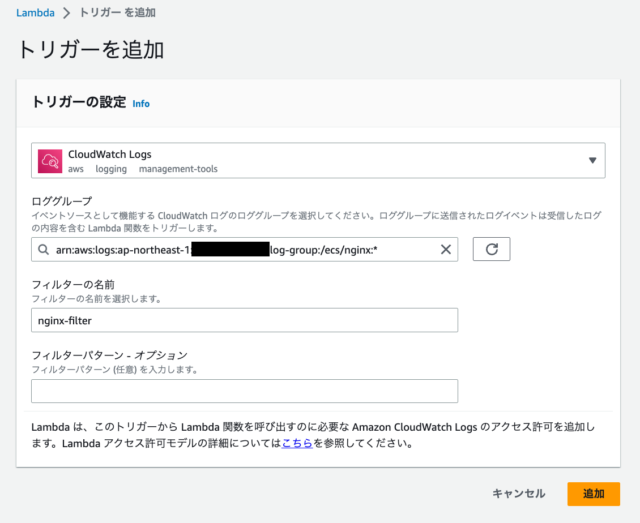Open the trigger source dropdown arrow
This screenshot has width=640, height=523.
click(x=592, y=160)
